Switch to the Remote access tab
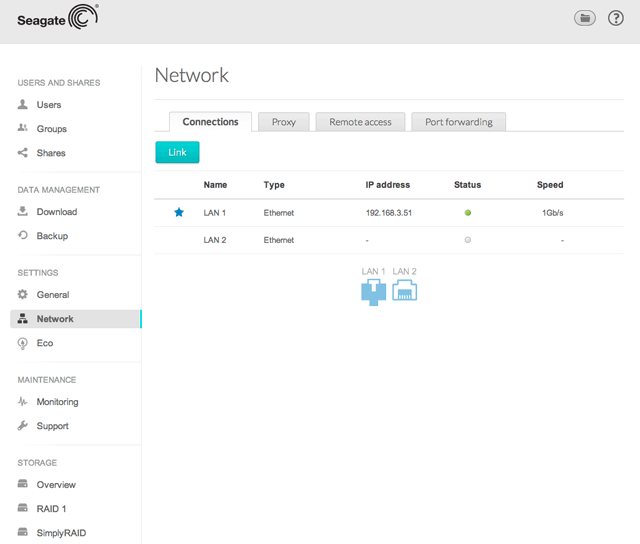The image size is (640, 544). click(360, 122)
